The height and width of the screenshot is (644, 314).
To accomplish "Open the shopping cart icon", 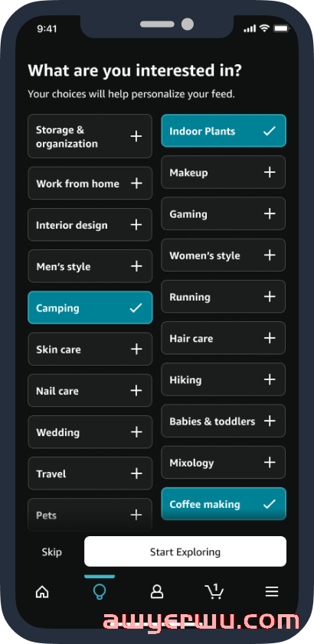I will pos(214,591).
